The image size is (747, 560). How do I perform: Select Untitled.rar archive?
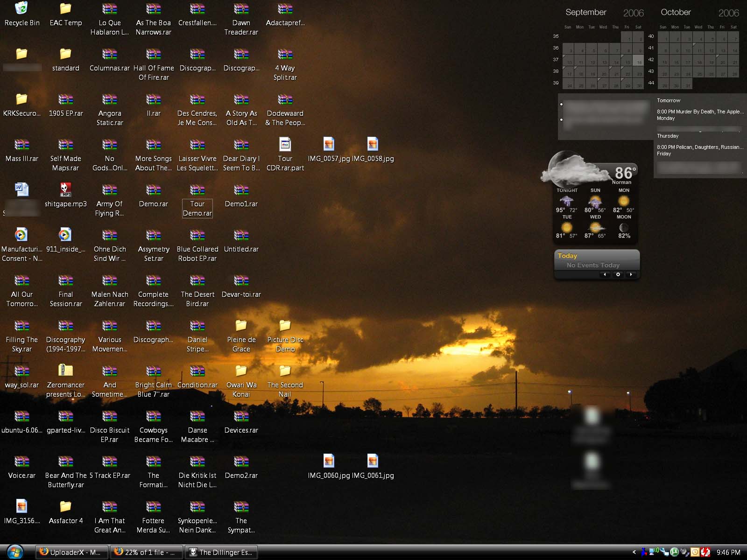[x=241, y=241]
